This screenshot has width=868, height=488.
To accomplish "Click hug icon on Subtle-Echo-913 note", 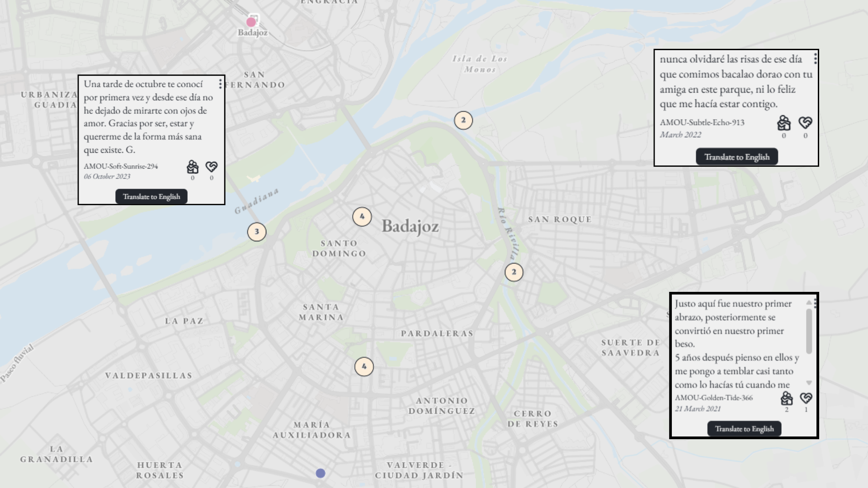I will [784, 123].
